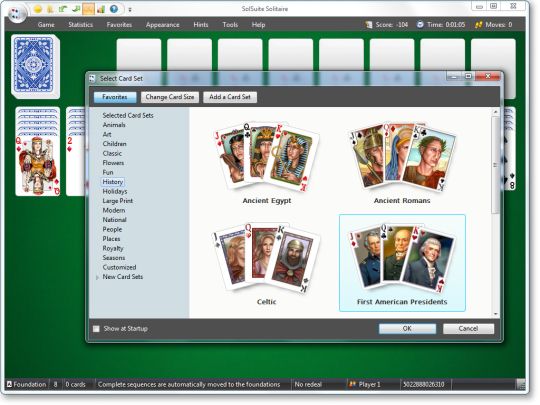Open the statistics bar chart icon
Viewport: 540px width, 405px height.
tap(101, 9)
